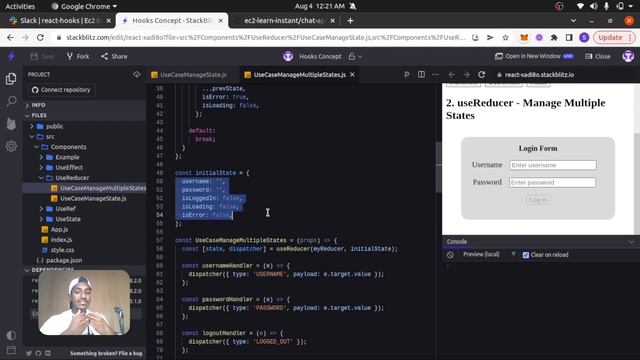Open the Chrome extensions puzzle icon
Image resolution: width=640 pixels, height=360 pixels.
point(554,38)
